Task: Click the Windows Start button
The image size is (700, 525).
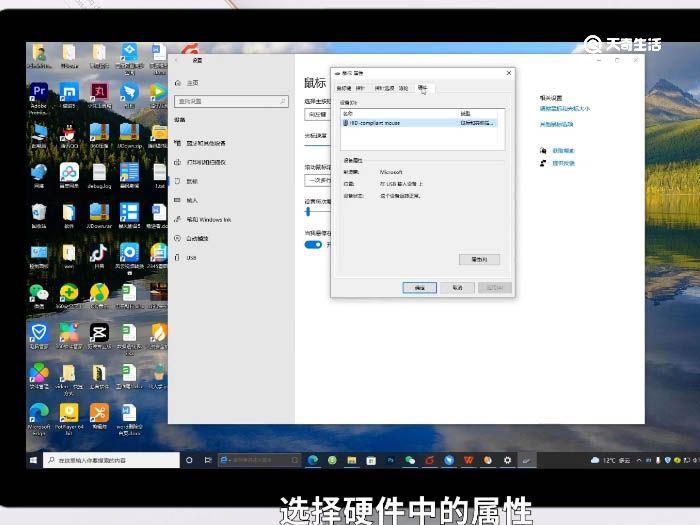Action: [x=34, y=460]
